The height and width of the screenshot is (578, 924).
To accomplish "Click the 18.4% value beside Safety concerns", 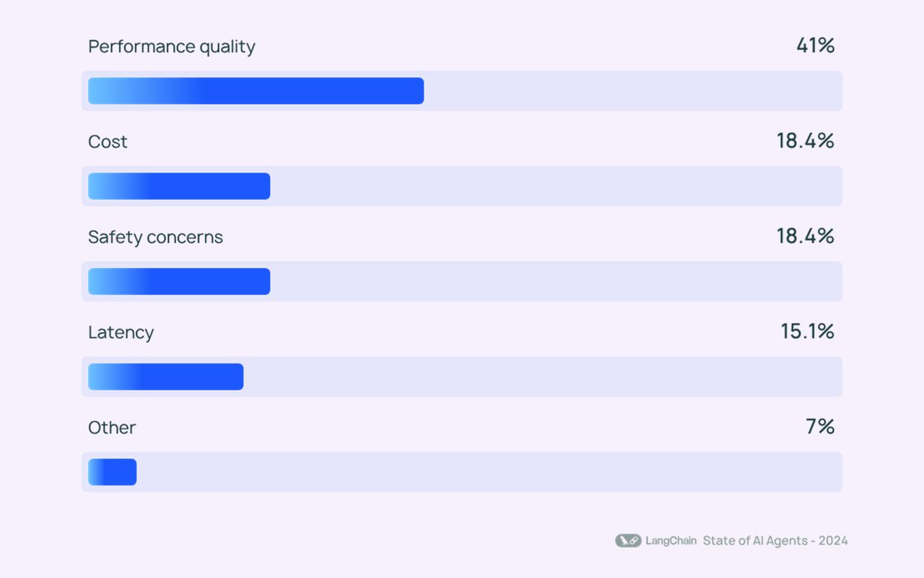I will (806, 236).
